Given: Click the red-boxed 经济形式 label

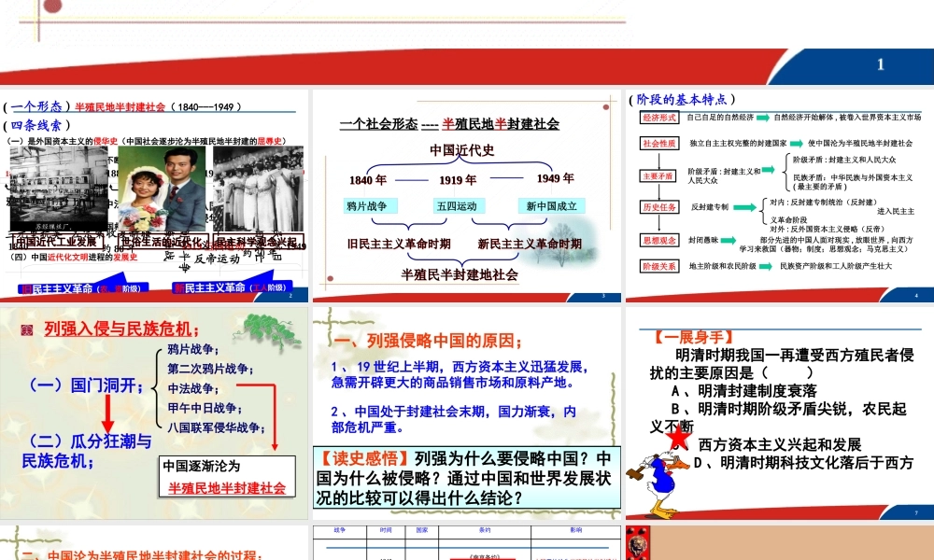Looking at the screenshot, I should point(659,118).
